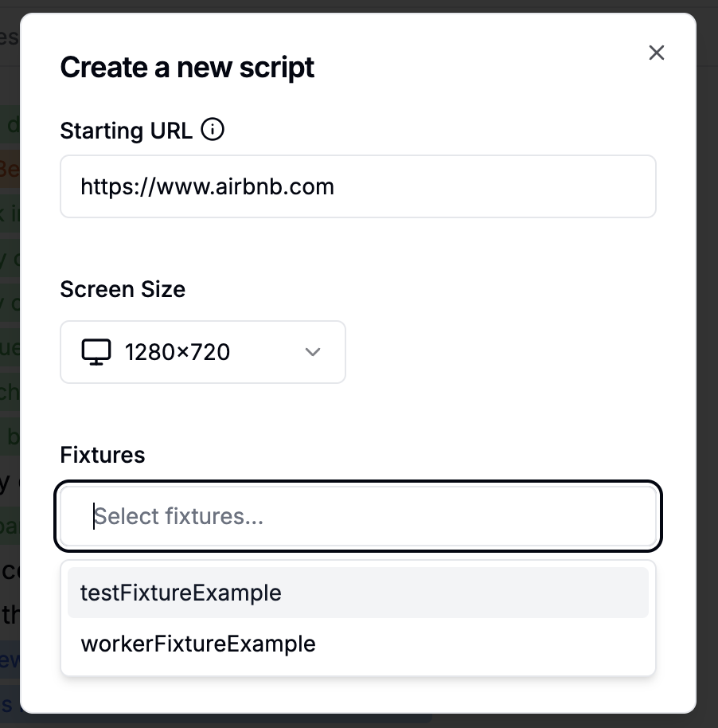Click the 'Create a new script' heading
The image size is (718, 728).
[x=187, y=68]
